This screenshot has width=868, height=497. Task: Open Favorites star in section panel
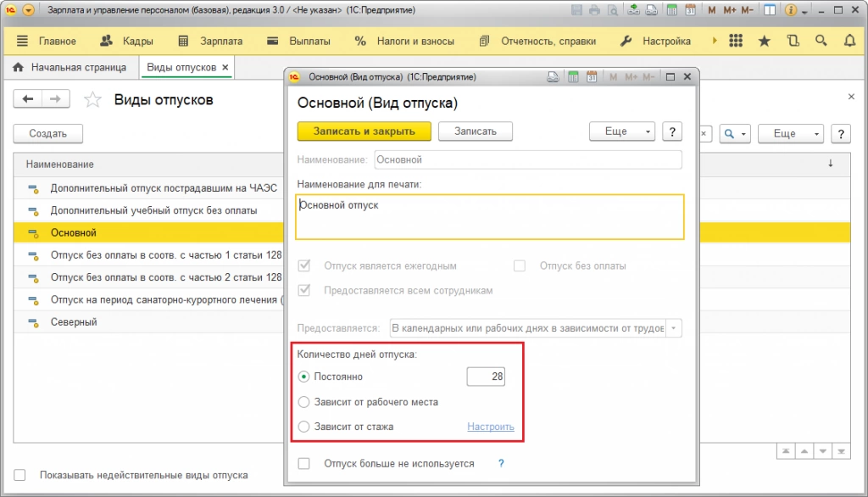765,41
